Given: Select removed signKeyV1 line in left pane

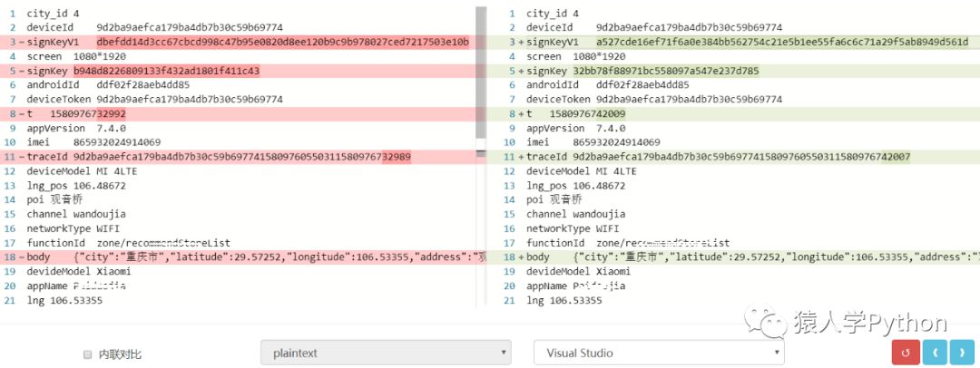Looking at the screenshot, I should coord(244,42).
